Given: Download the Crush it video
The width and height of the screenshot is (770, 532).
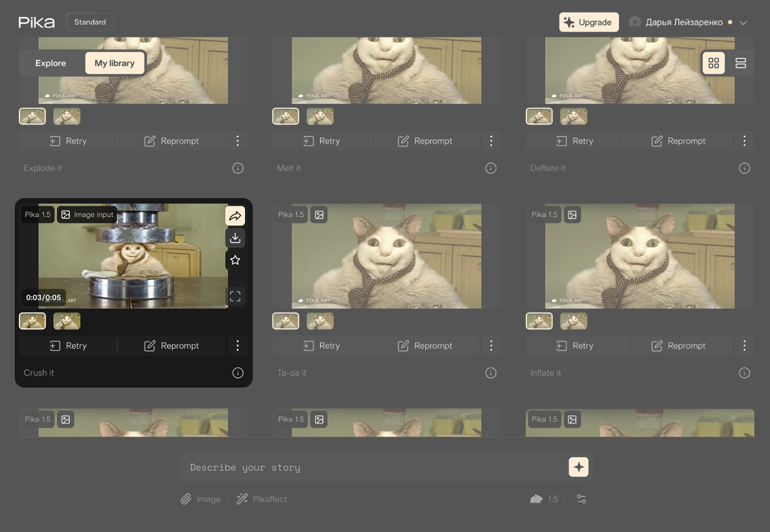Looking at the screenshot, I should point(235,238).
